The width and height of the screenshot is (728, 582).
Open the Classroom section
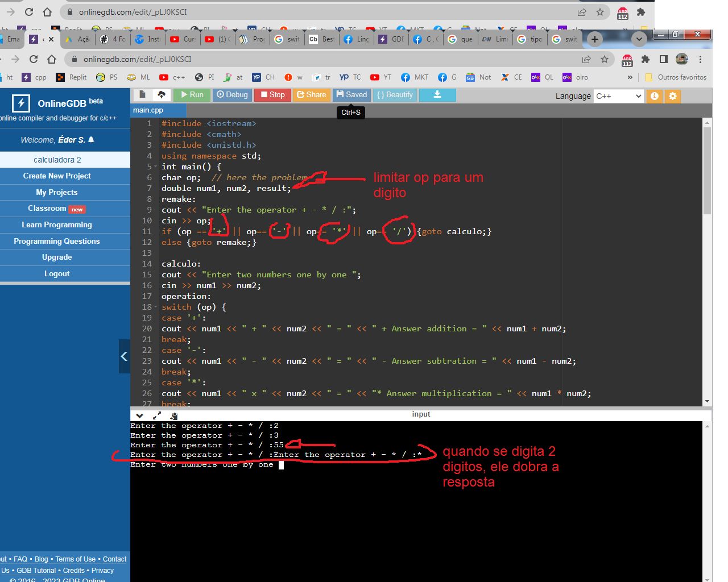[57, 209]
